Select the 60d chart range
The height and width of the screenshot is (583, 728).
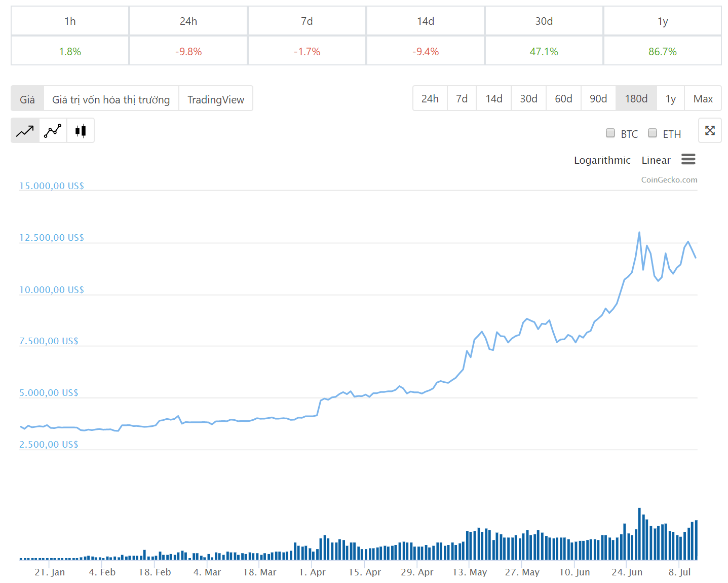[x=563, y=98]
